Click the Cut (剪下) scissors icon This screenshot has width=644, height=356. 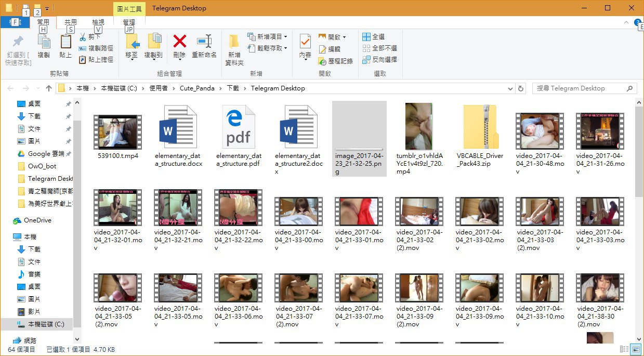(83, 37)
